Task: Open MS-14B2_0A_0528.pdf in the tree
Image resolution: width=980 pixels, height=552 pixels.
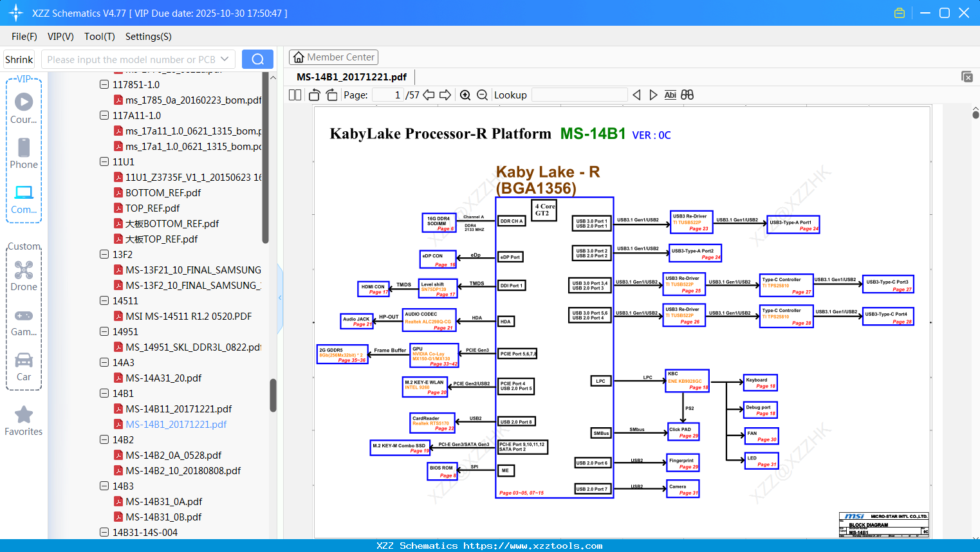Action: 174,455
